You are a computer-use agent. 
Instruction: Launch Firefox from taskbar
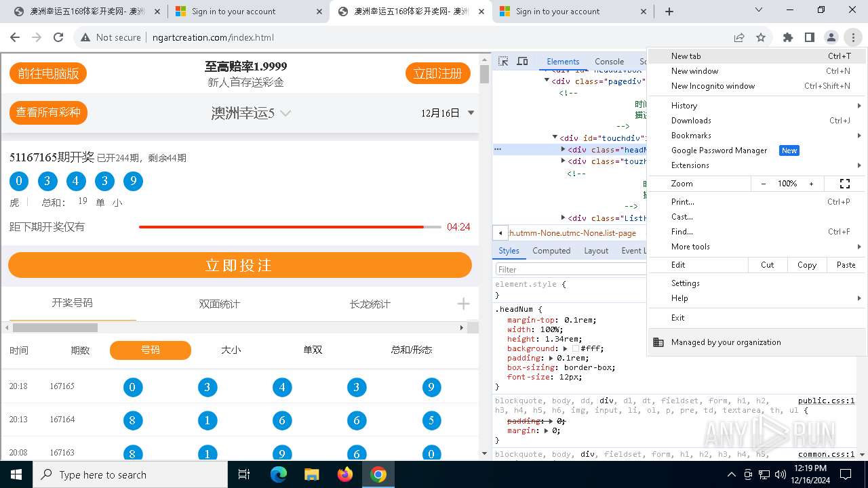point(345,474)
